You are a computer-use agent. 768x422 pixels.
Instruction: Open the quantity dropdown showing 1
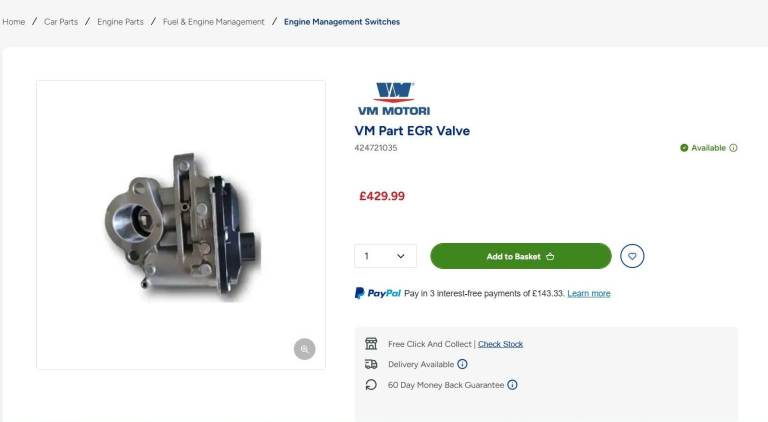point(385,256)
